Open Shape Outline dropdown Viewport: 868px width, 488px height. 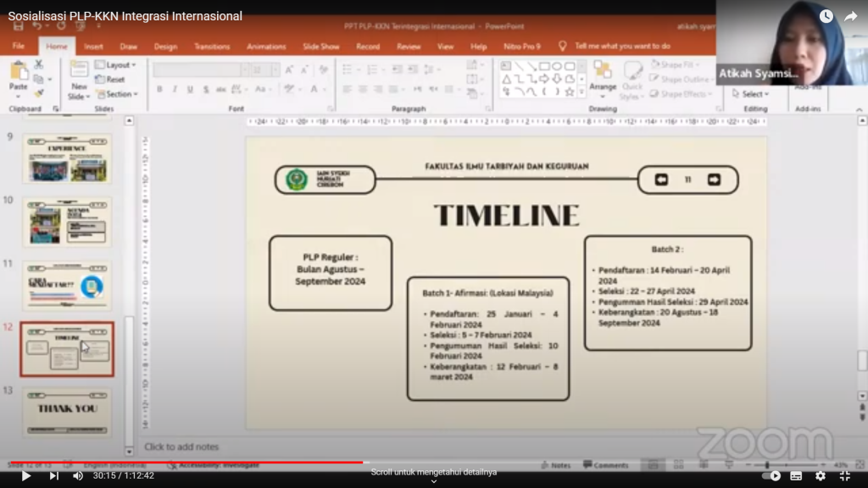tap(681, 79)
